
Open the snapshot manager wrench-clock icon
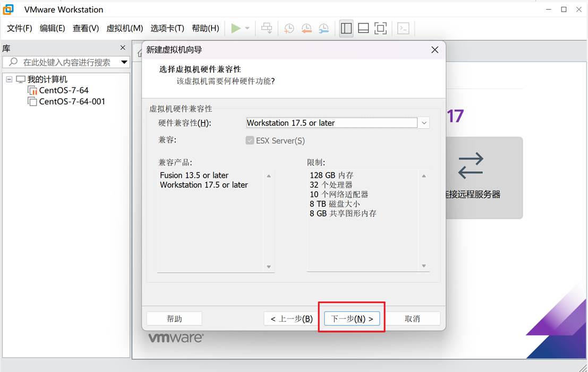pos(323,29)
